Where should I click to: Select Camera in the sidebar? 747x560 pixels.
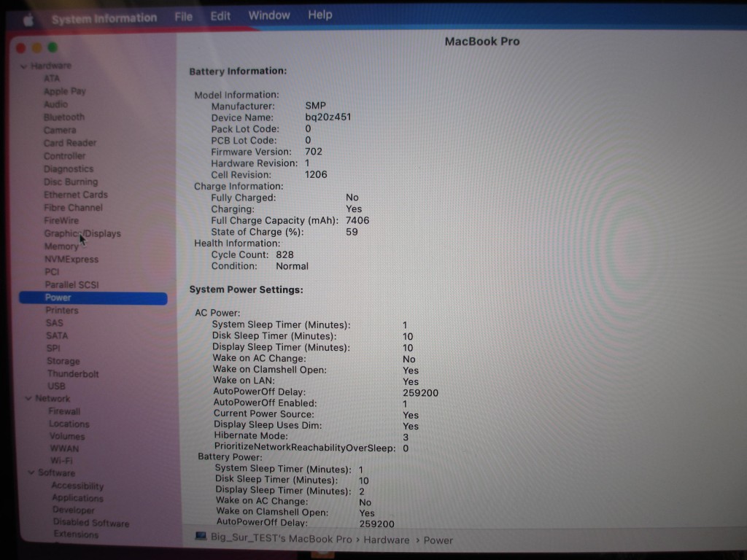pyautogui.click(x=60, y=130)
